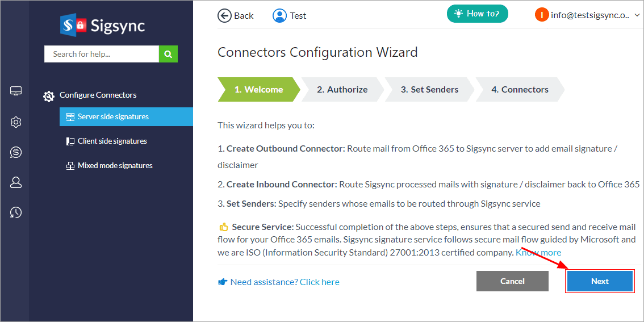Open the settings gear icon in sidebar
The image size is (644, 322).
coord(16,122)
